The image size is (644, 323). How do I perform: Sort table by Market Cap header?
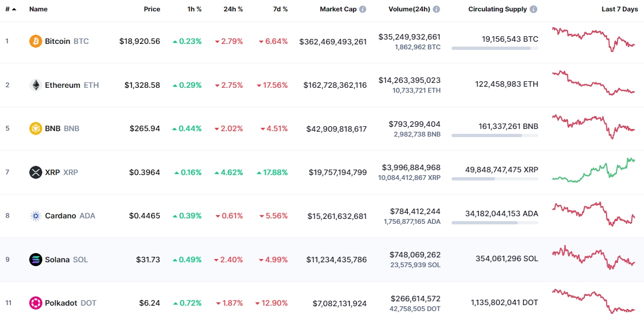click(x=338, y=9)
